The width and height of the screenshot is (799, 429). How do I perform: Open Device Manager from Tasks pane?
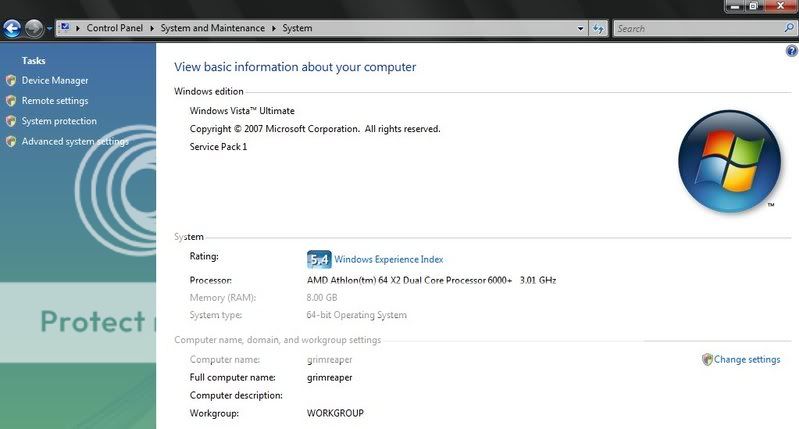point(55,80)
